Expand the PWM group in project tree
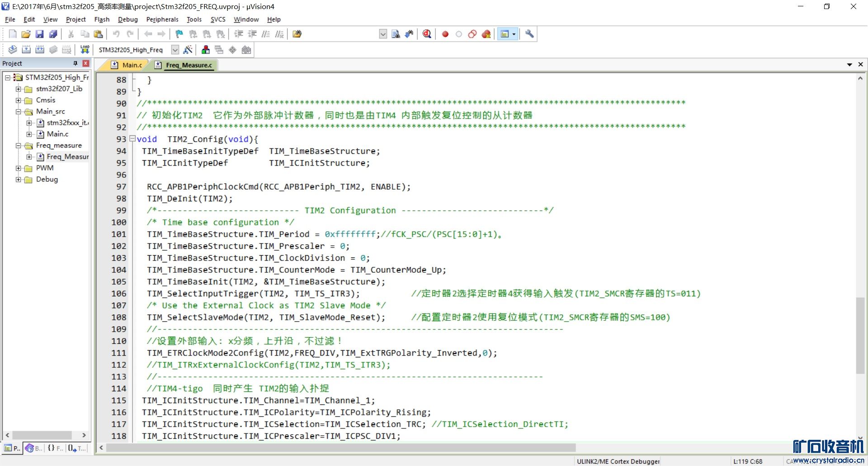The image size is (868, 466). click(19, 168)
